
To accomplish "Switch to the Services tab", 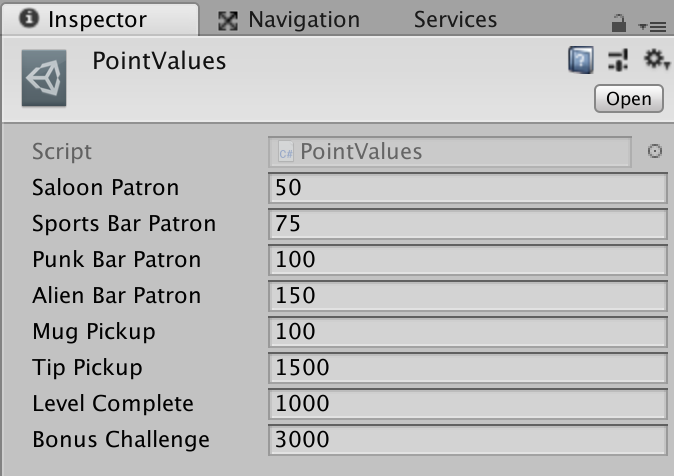I will 455,20.
